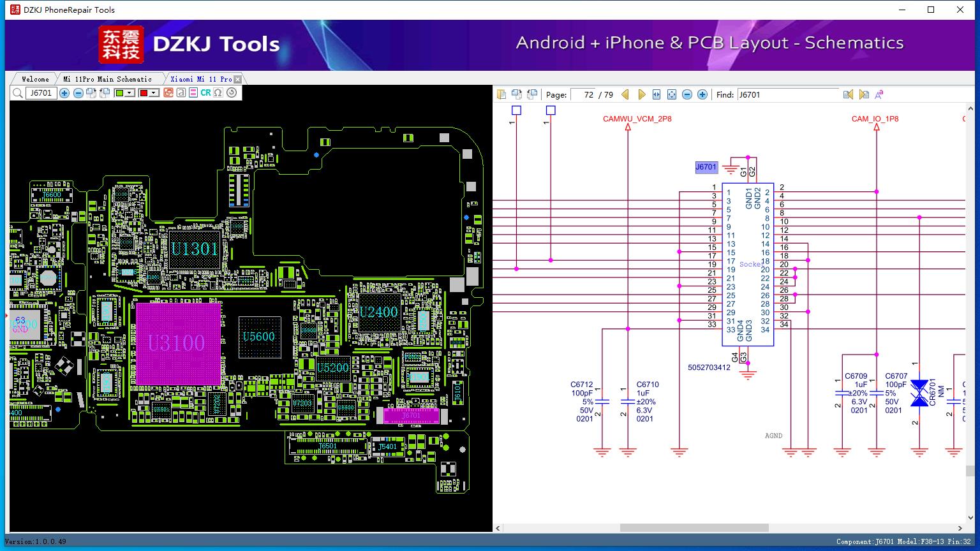
Task: Find previous match in schematic
Action: pos(848,94)
